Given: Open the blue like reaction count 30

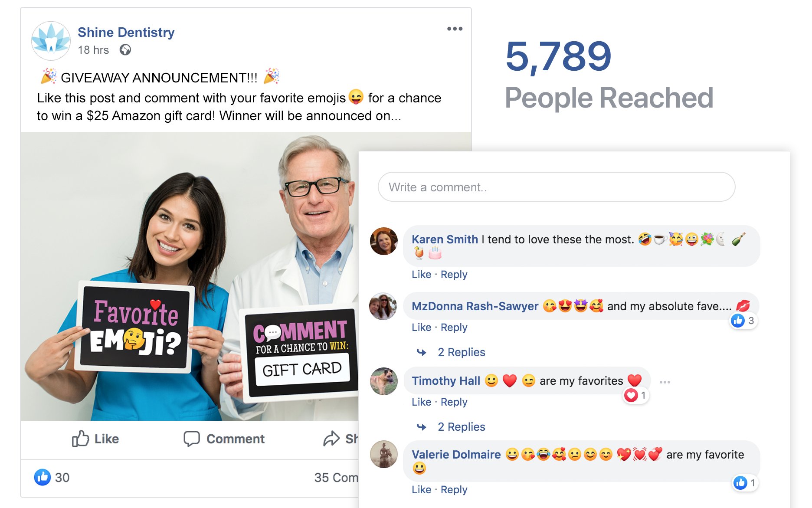Looking at the screenshot, I should 52,477.
